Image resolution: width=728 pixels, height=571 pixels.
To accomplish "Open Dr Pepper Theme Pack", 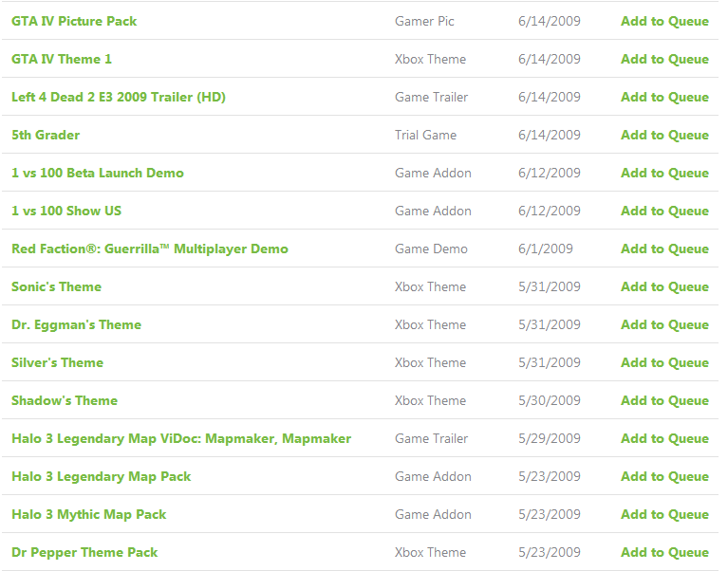I will pyautogui.click(x=85, y=552).
